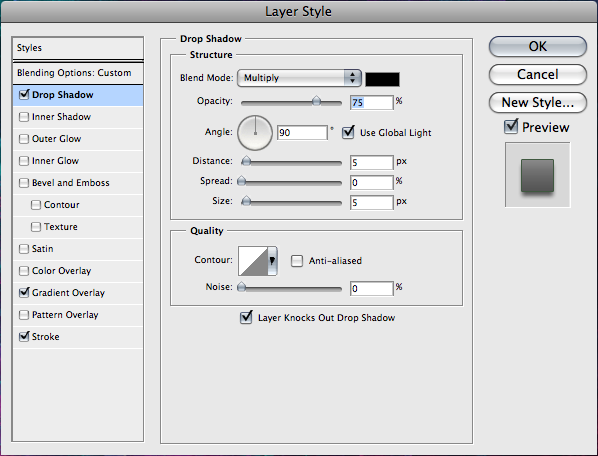Tick the Contour sub-option checkbox
Image resolution: width=598 pixels, height=456 pixels.
coord(36,205)
